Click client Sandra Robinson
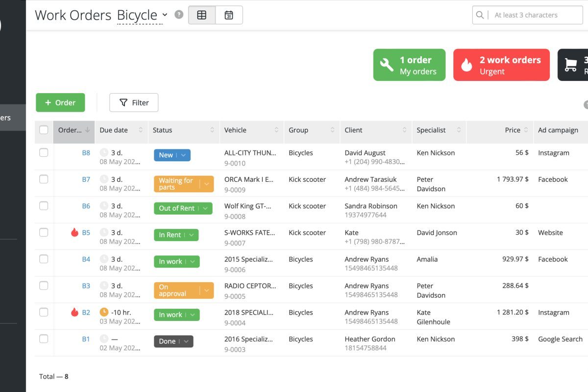Screen dimensions: 588x392 pos(371,206)
